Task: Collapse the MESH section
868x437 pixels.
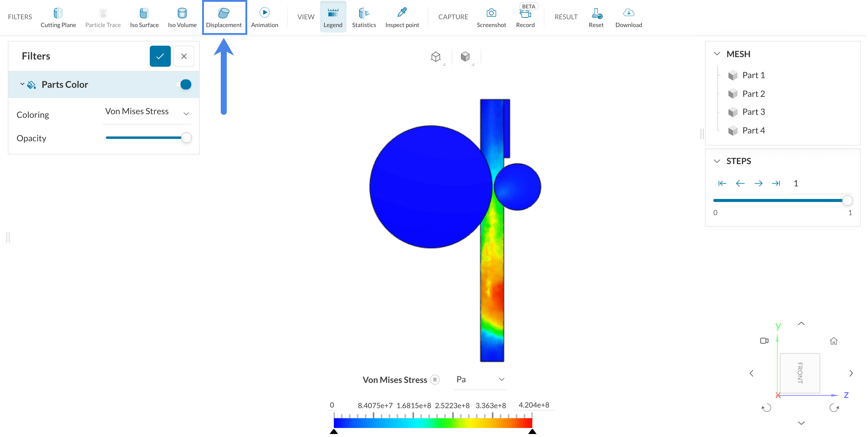Action: pos(717,54)
